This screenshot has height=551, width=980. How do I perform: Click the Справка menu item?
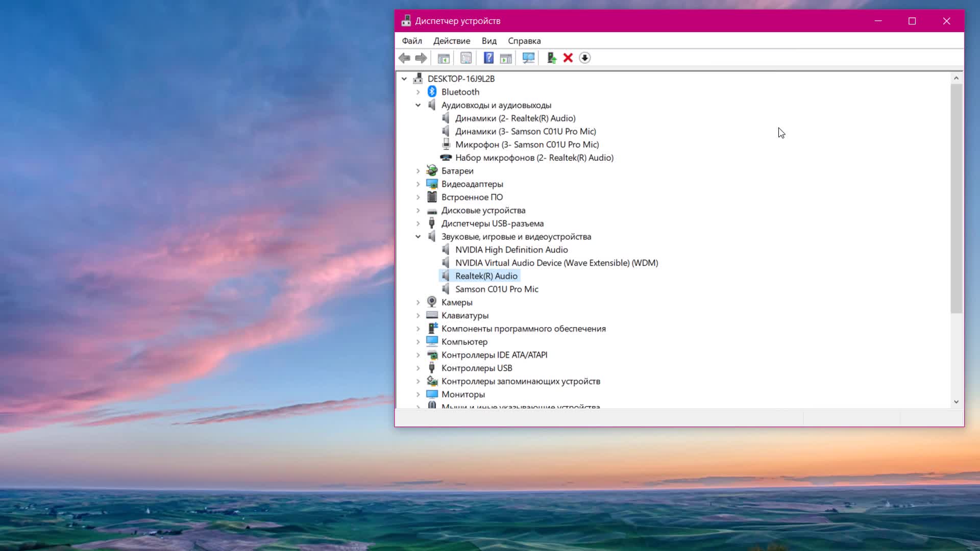pyautogui.click(x=524, y=40)
